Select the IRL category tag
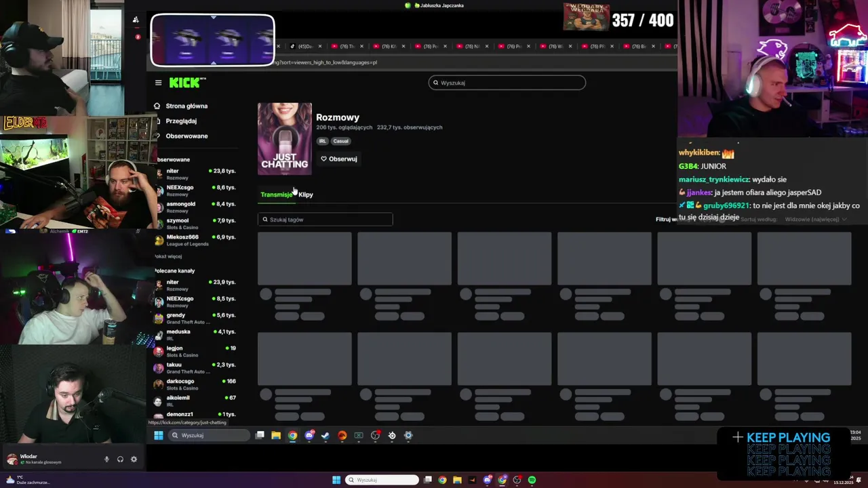868x488 pixels. coord(322,141)
